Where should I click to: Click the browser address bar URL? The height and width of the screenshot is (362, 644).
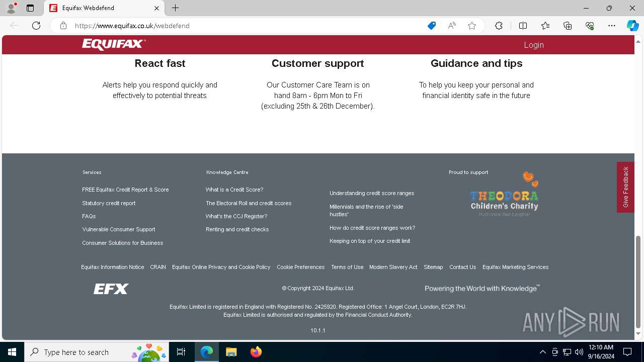(132, 26)
